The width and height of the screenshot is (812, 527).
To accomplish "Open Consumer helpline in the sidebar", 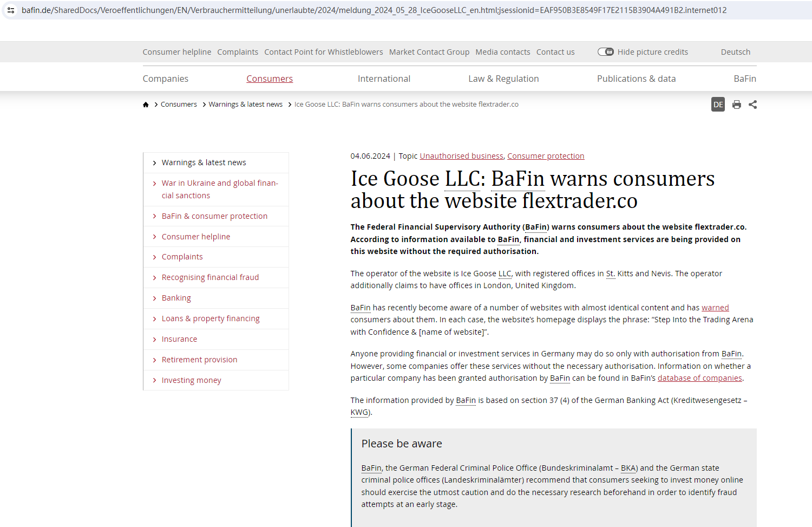I will pyautogui.click(x=196, y=237).
